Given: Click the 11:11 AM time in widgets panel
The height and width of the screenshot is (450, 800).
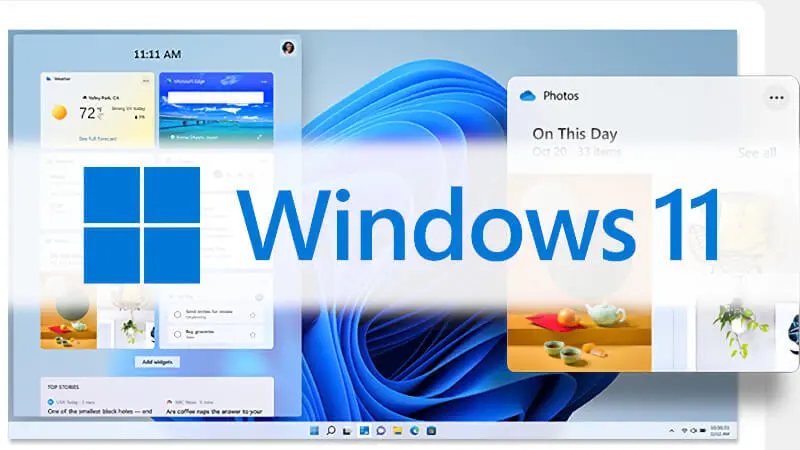Looking at the screenshot, I should [x=157, y=54].
